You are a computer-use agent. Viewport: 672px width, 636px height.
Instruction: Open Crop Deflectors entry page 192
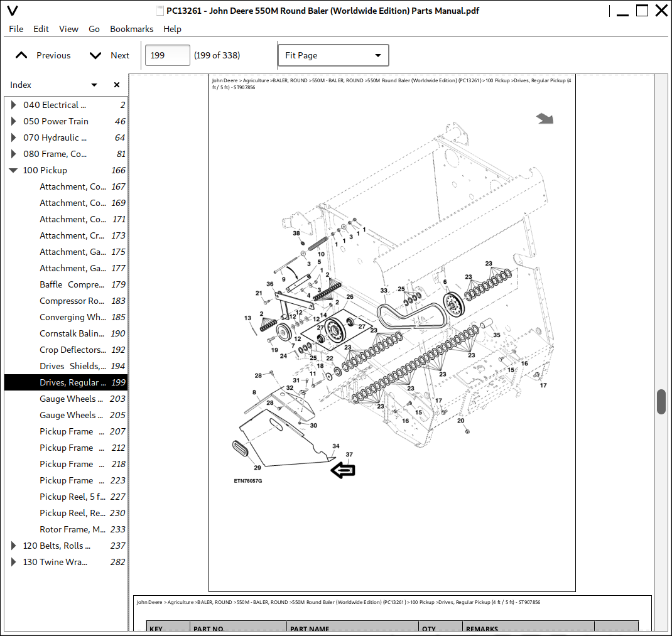click(66, 350)
